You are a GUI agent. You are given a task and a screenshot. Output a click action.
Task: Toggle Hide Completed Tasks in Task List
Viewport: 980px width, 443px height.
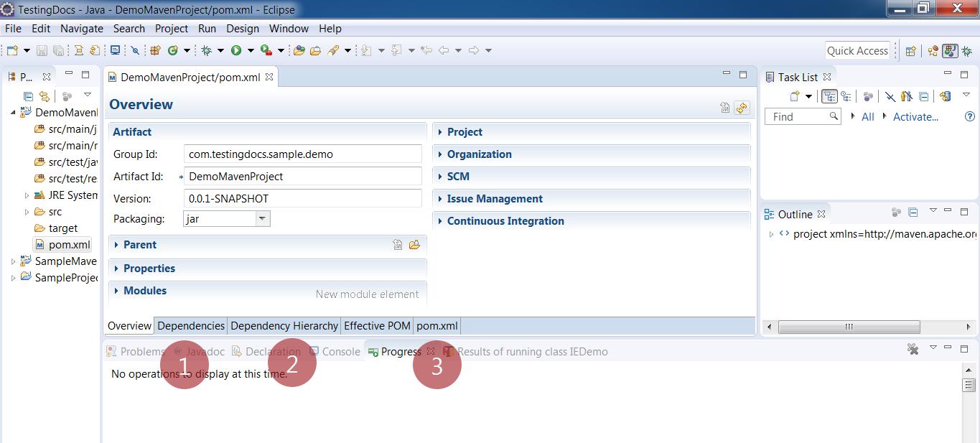pos(890,96)
